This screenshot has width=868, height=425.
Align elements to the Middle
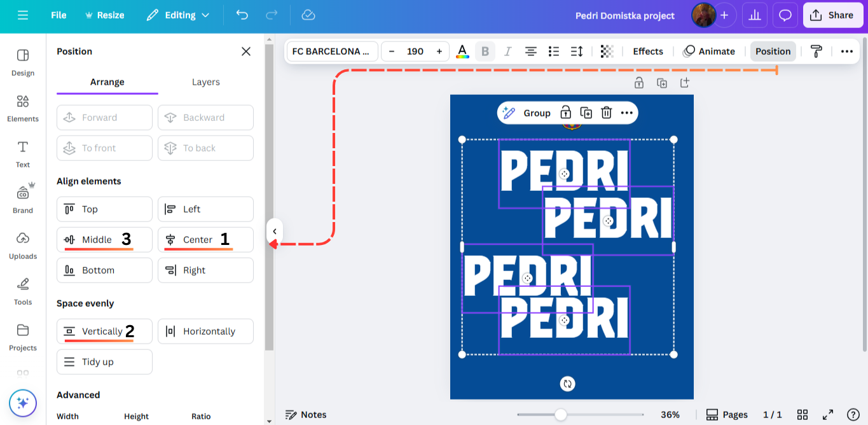click(x=104, y=240)
